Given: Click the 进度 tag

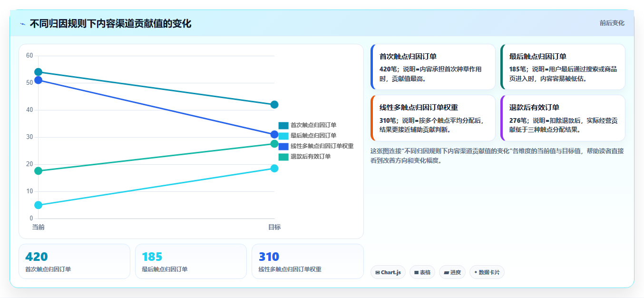Looking at the screenshot, I should pos(452,272).
